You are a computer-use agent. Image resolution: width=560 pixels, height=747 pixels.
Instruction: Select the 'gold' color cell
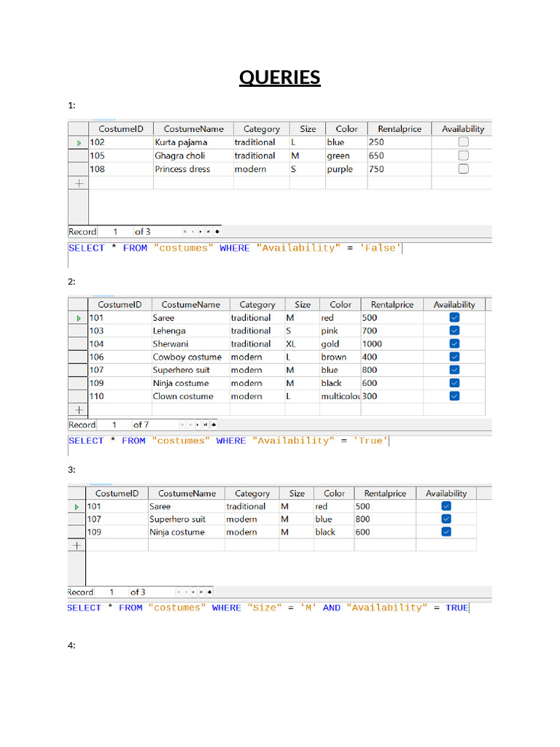pyautogui.click(x=340, y=344)
